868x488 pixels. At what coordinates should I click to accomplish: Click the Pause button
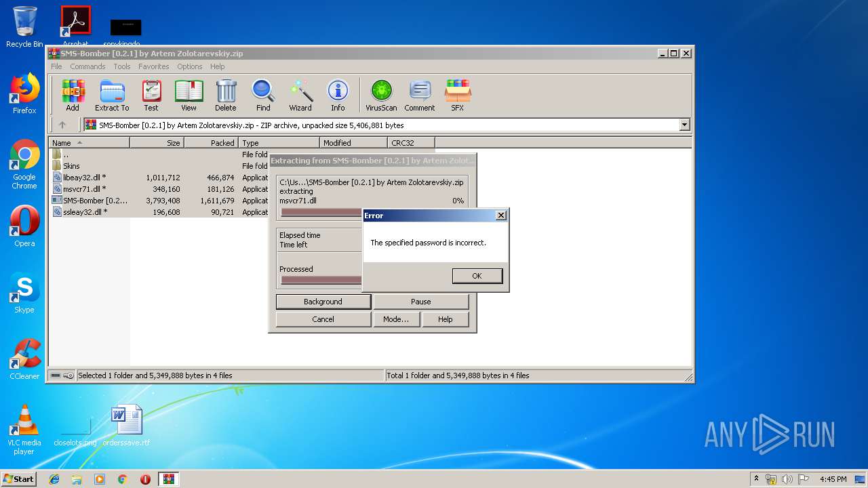pyautogui.click(x=420, y=302)
